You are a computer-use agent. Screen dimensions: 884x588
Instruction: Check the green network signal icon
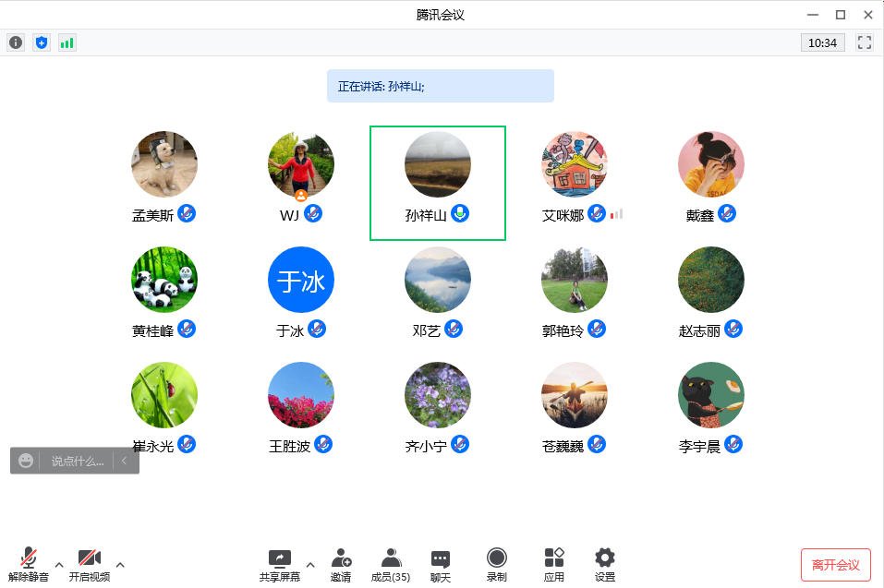click(67, 42)
